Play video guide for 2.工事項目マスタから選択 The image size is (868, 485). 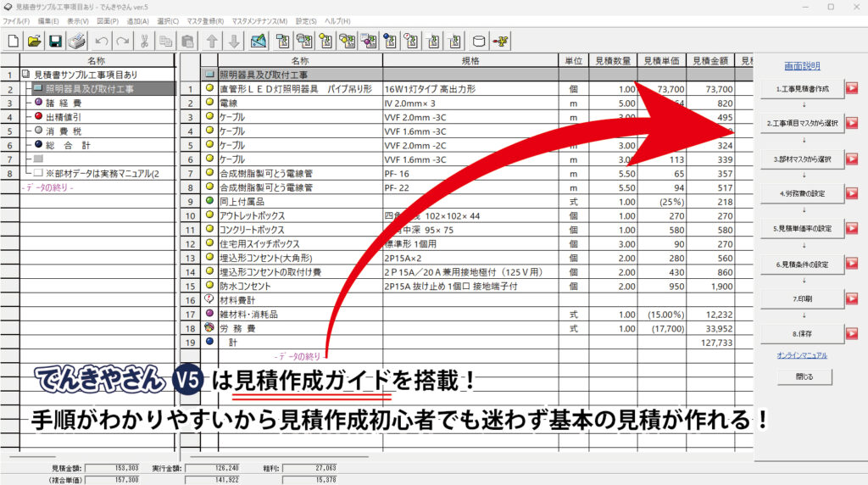point(852,123)
